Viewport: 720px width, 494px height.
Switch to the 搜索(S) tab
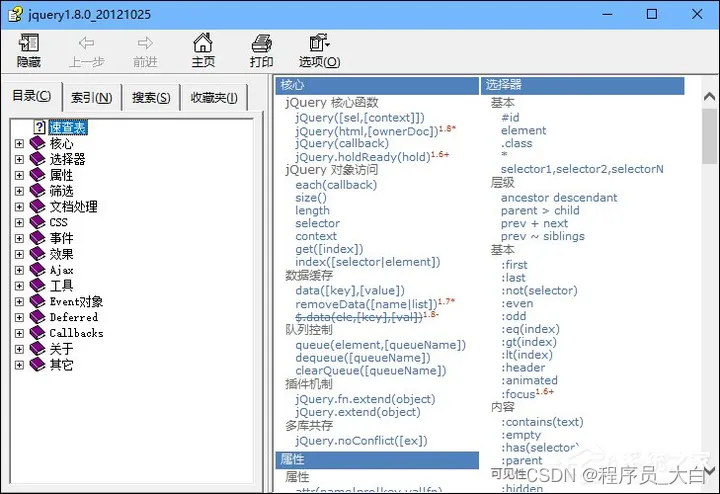151,97
